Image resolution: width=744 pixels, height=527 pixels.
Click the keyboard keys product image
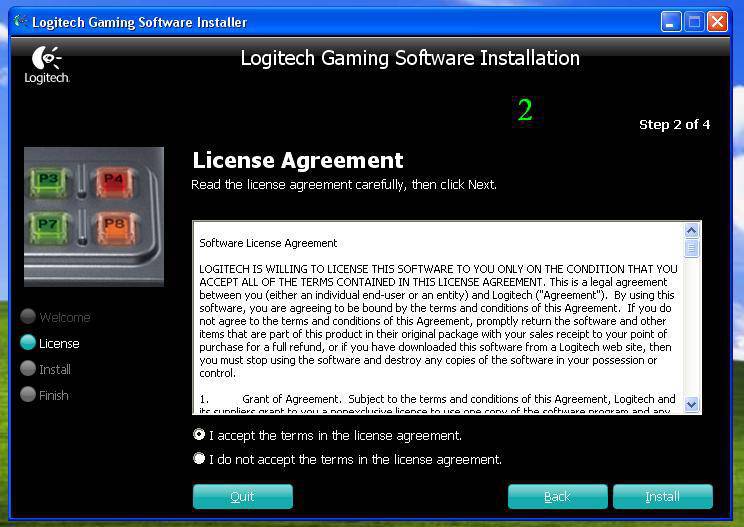(x=94, y=217)
